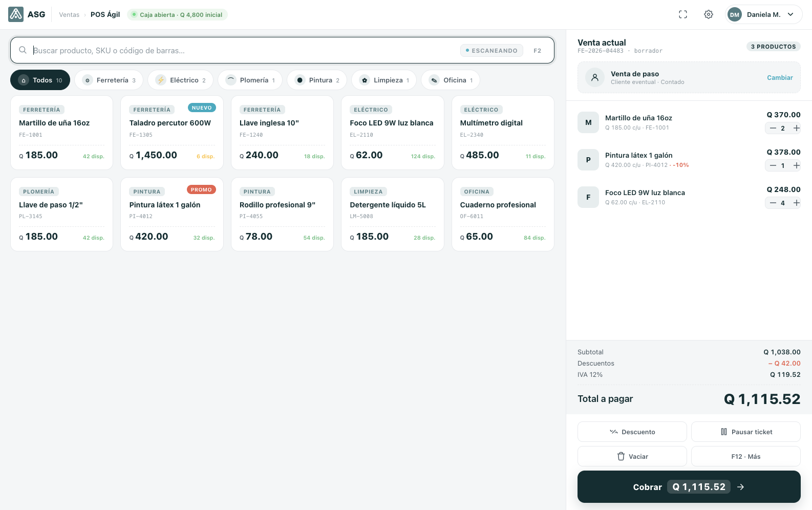Click invoice number FE-2026-04483
Screen dimensions: 812x510
tap(601, 51)
